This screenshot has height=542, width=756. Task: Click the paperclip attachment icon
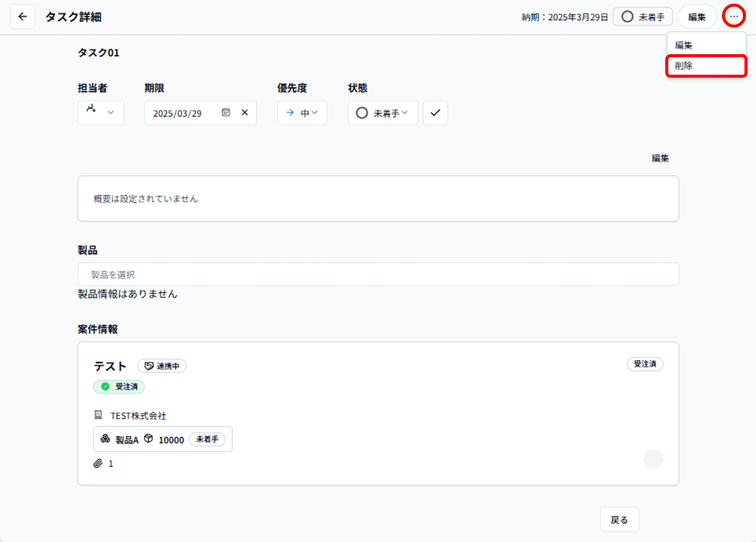[98, 463]
